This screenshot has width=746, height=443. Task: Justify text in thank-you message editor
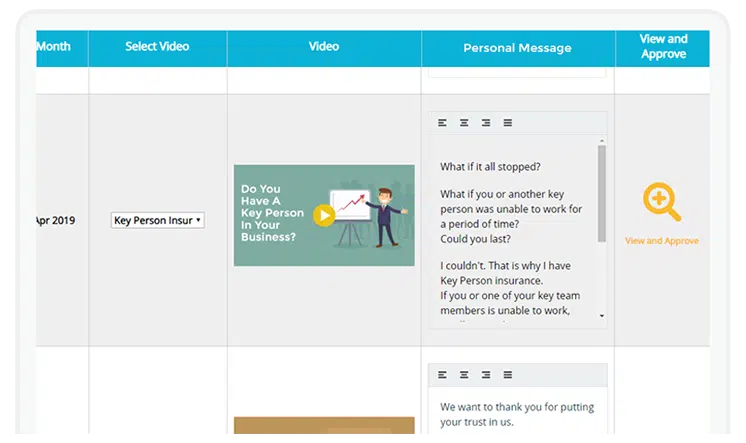click(508, 375)
